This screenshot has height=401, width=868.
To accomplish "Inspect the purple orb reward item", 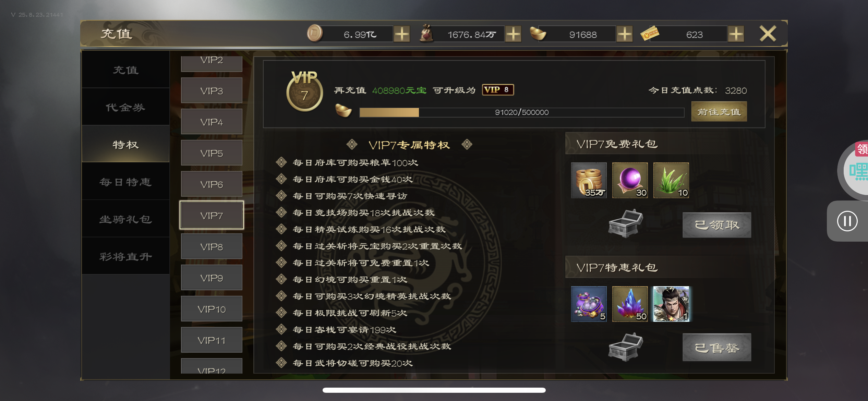I will [630, 180].
